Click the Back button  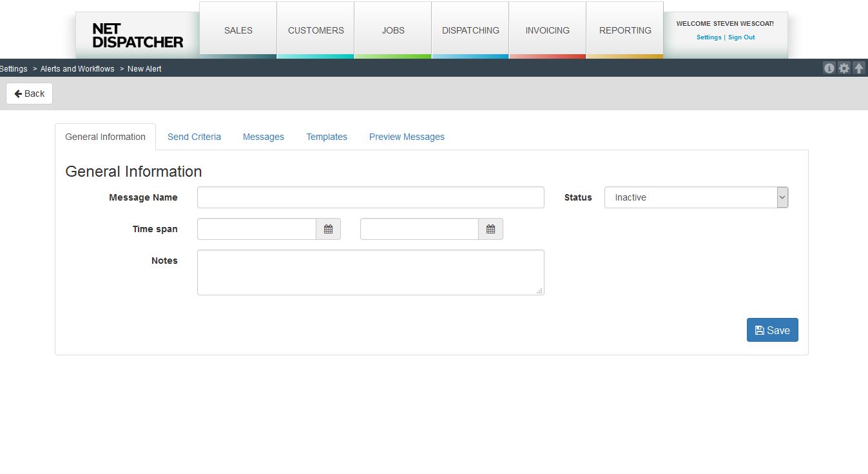30,94
